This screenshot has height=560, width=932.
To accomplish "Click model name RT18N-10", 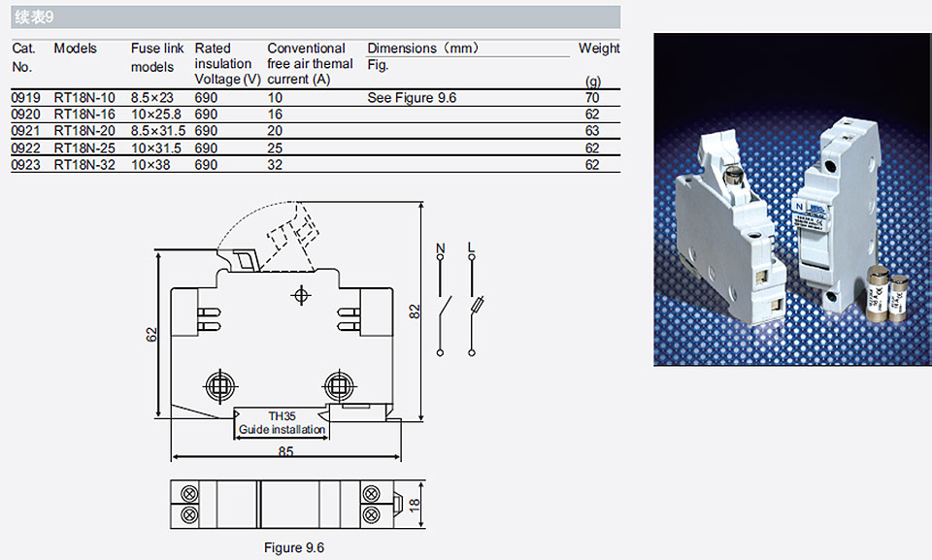I will (84, 97).
